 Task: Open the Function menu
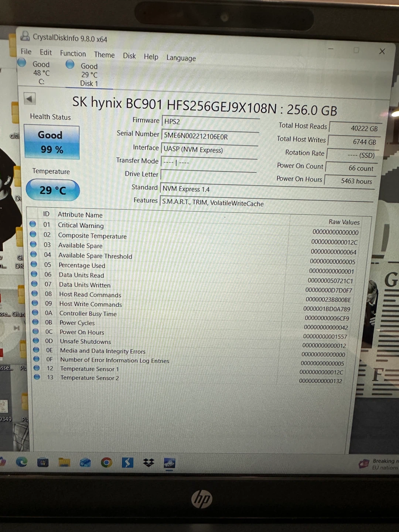73,54
